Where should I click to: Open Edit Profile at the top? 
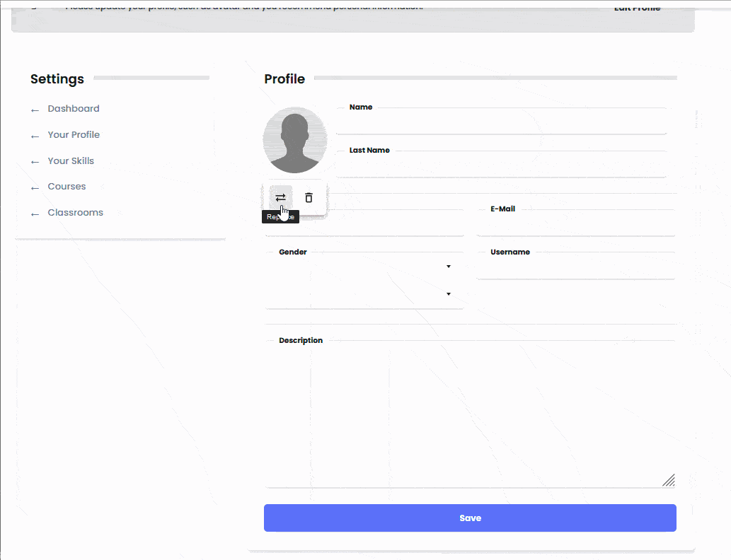636,8
